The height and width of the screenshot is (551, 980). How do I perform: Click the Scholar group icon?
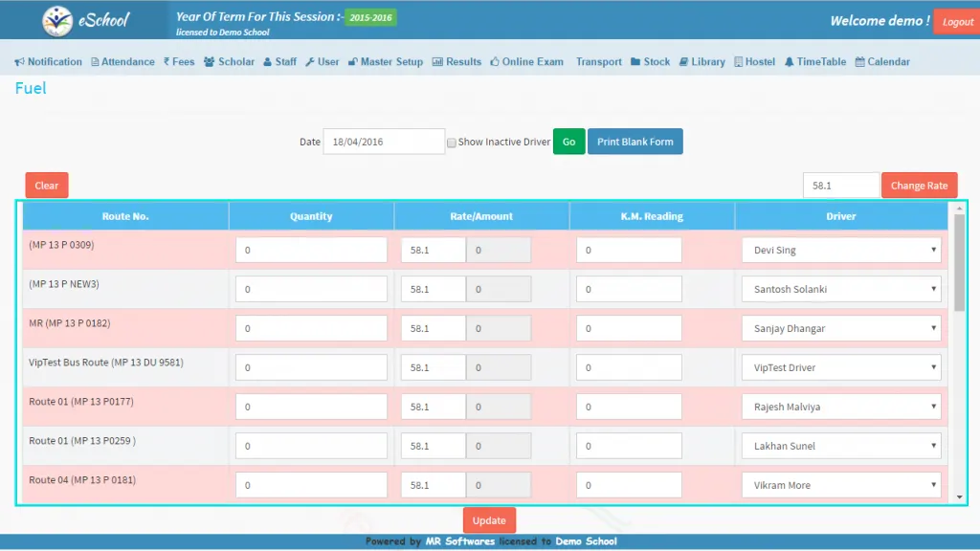[209, 62]
